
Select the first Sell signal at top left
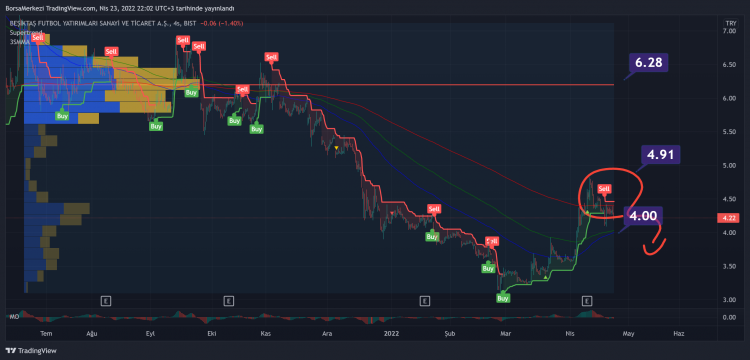coord(36,37)
